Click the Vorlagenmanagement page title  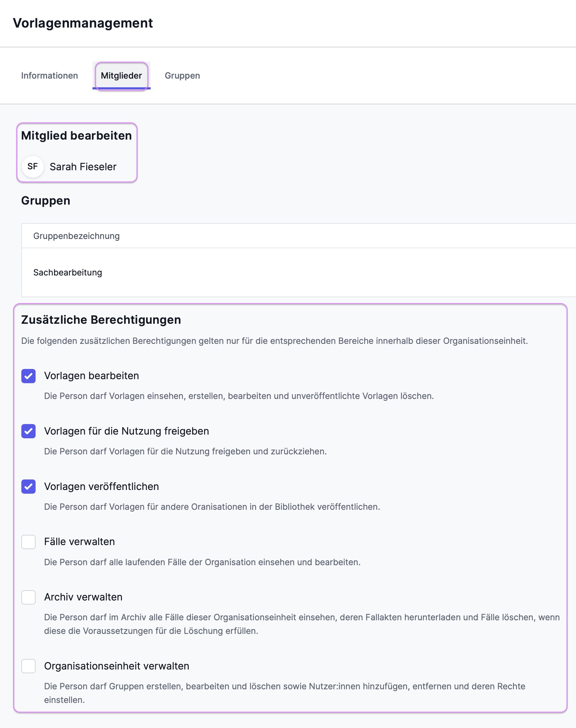tap(83, 23)
